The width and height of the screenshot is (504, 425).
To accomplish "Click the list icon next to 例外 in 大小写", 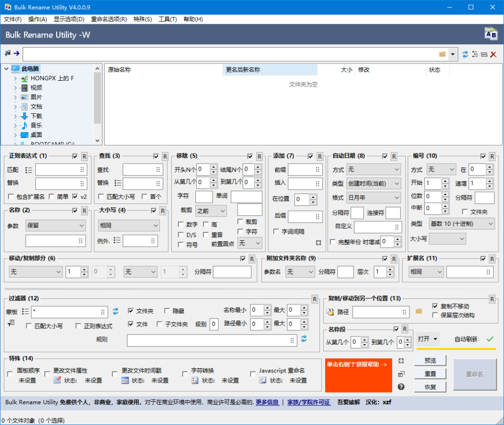I will 117,240.
